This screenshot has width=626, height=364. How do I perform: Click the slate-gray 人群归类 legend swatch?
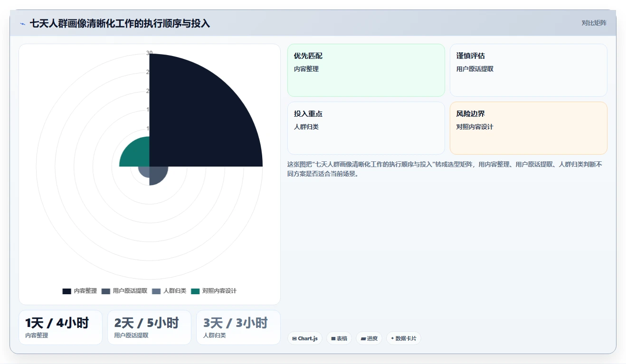coord(156,291)
